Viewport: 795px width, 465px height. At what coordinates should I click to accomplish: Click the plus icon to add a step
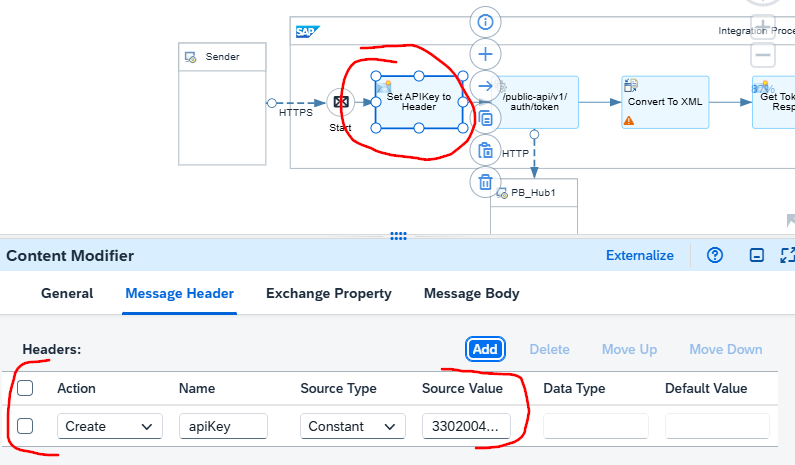tap(485, 54)
